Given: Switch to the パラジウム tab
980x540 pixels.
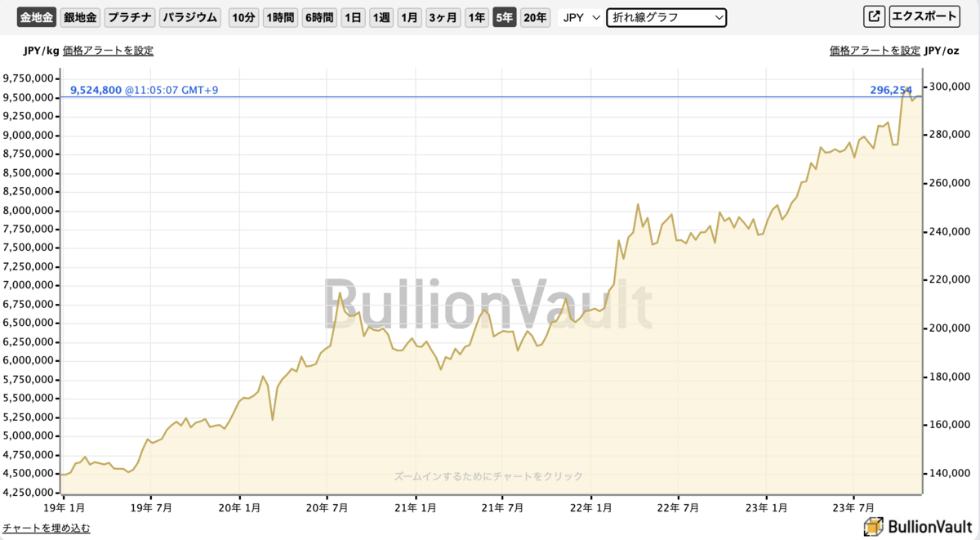Looking at the screenshot, I should (189, 17).
